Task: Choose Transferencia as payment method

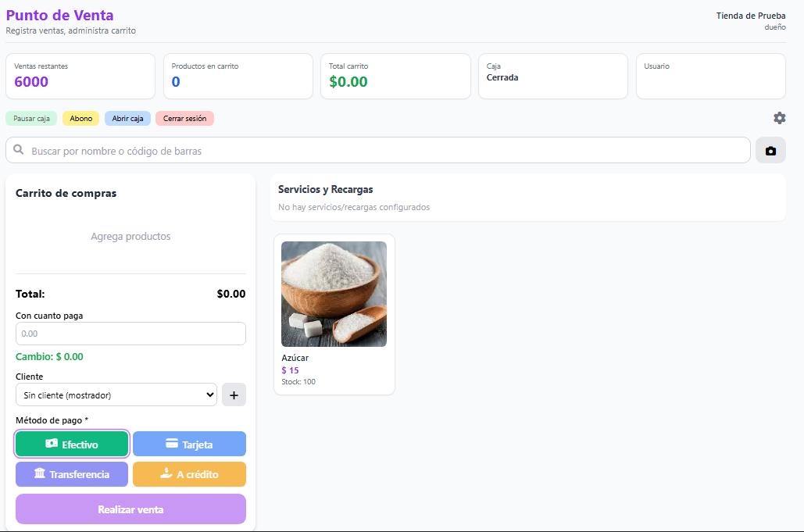Action: [x=72, y=474]
